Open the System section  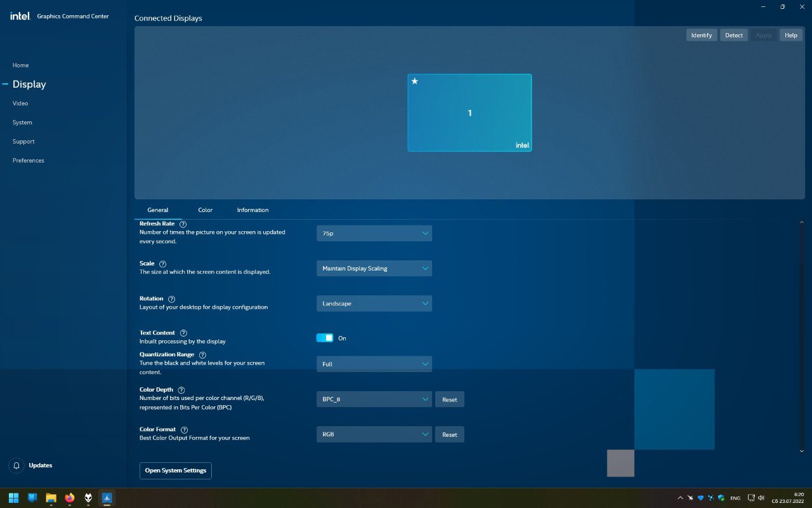(22, 123)
